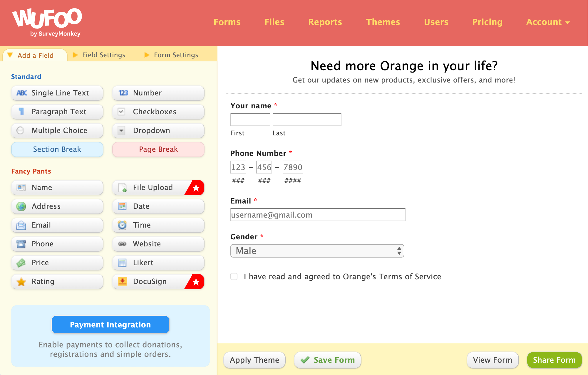Open the Forms navigation menu item
The height and width of the screenshot is (375, 588).
[x=227, y=21]
